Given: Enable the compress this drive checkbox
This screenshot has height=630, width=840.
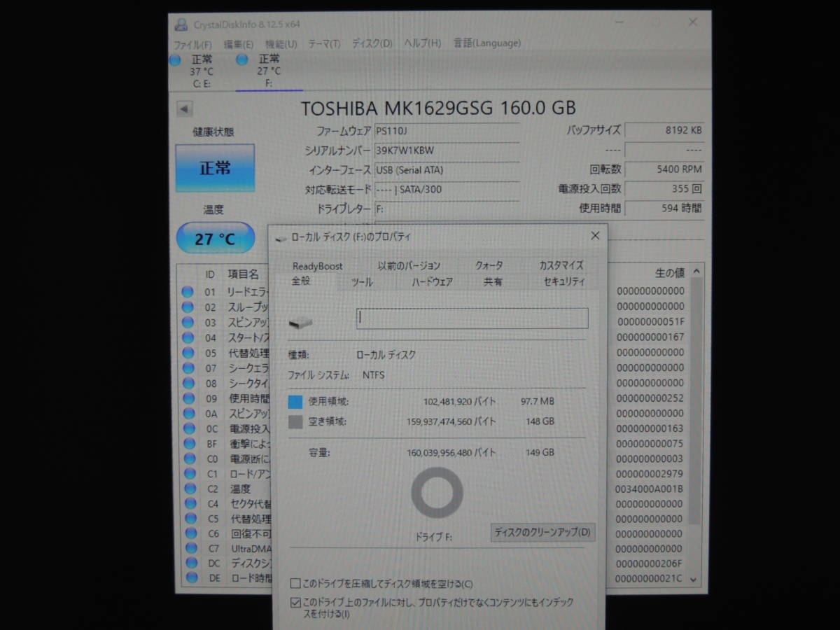Looking at the screenshot, I should click(295, 584).
